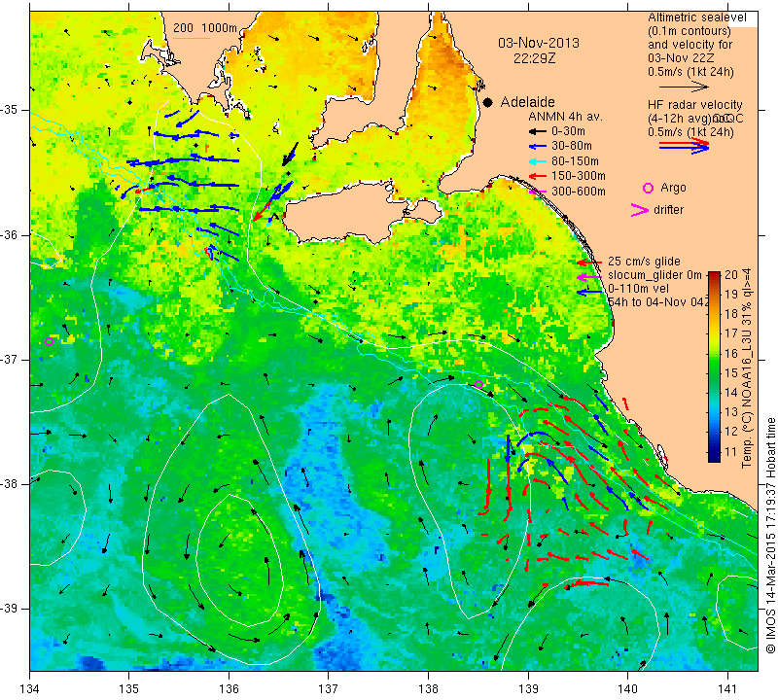The width and height of the screenshot is (778, 700).
Task: Click the IMOS copyright timestamp text
Action: pyautogui.click(x=770, y=535)
